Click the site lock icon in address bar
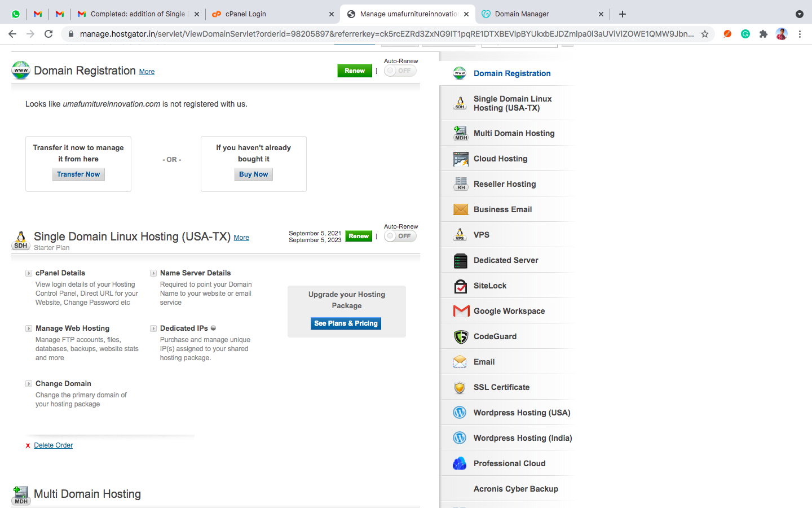The image size is (812, 508). pyautogui.click(x=71, y=34)
